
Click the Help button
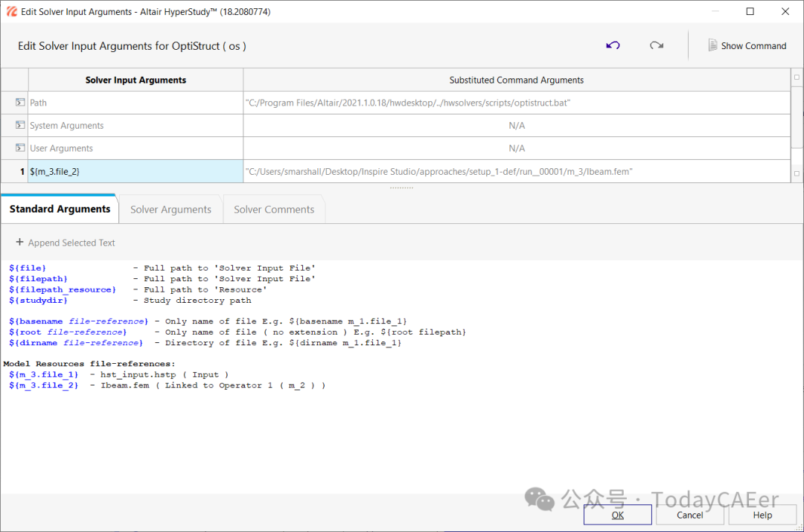pos(762,515)
